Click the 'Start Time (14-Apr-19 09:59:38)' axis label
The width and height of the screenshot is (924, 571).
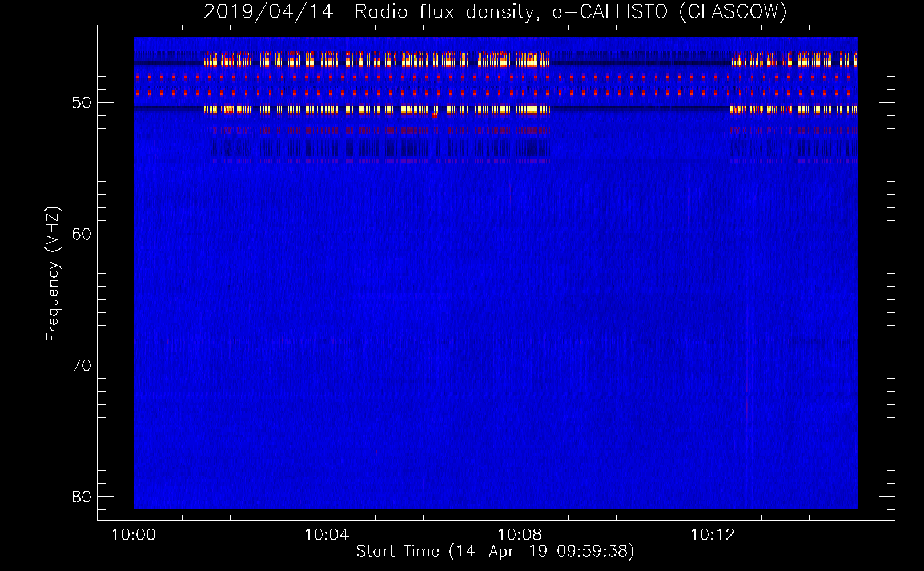pyautogui.click(x=495, y=552)
